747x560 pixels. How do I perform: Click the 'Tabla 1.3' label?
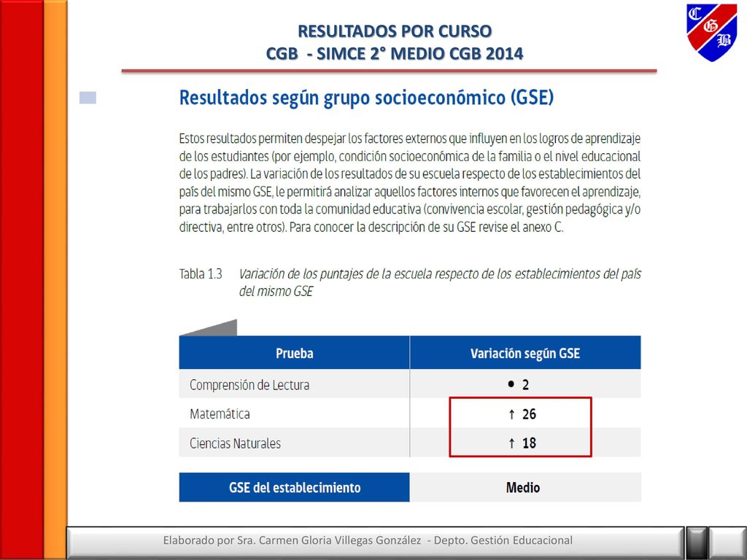201,274
